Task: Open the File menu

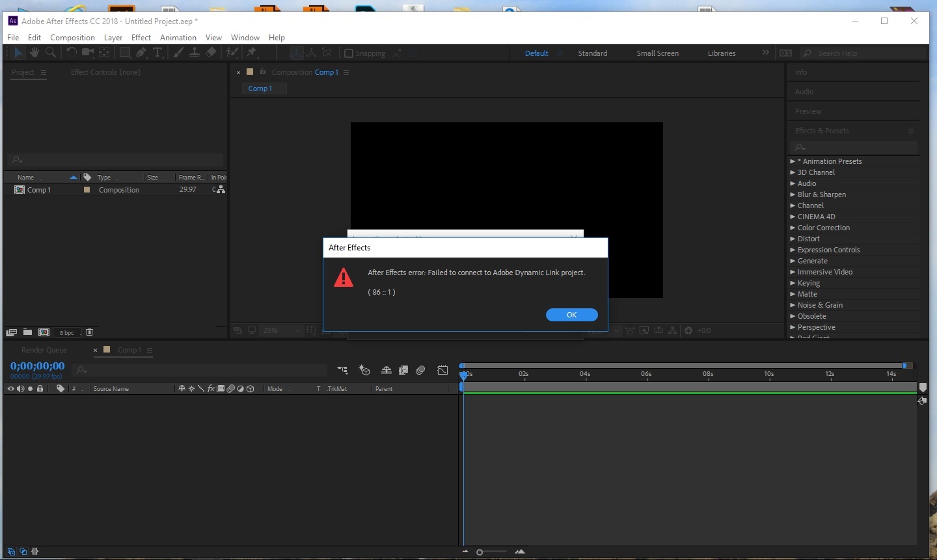Action: click(13, 37)
